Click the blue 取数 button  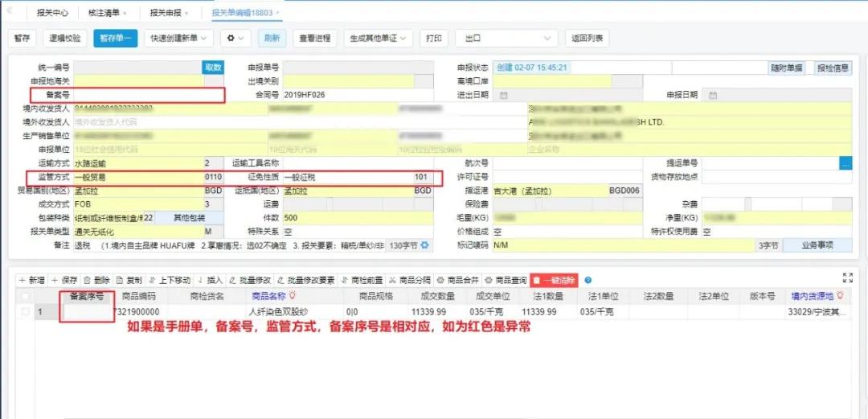pos(213,68)
